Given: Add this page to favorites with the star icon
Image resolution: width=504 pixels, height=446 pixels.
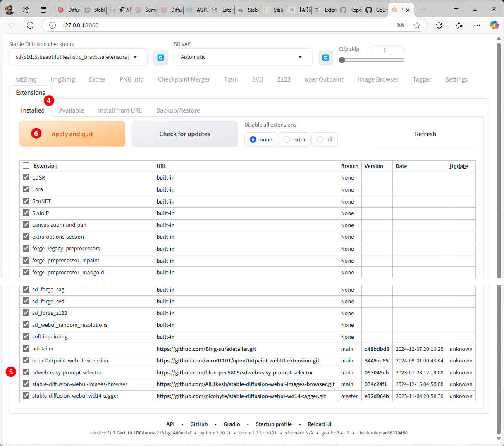Looking at the screenshot, I should coord(417,25).
